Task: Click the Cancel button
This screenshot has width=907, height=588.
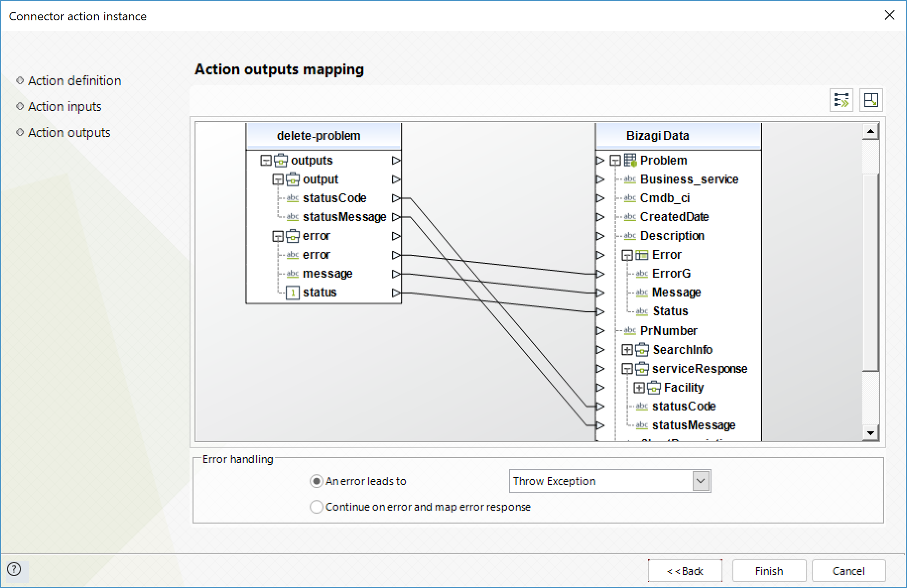Action: tap(848, 571)
